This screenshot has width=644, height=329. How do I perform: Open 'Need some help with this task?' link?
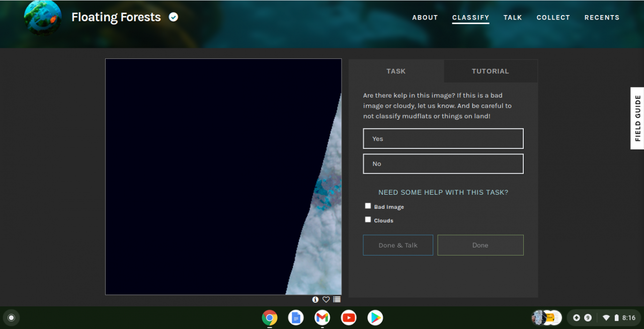443,192
